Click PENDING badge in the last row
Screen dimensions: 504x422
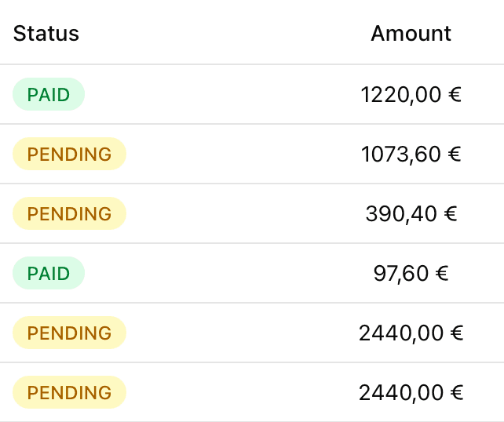(x=69, y=393)
